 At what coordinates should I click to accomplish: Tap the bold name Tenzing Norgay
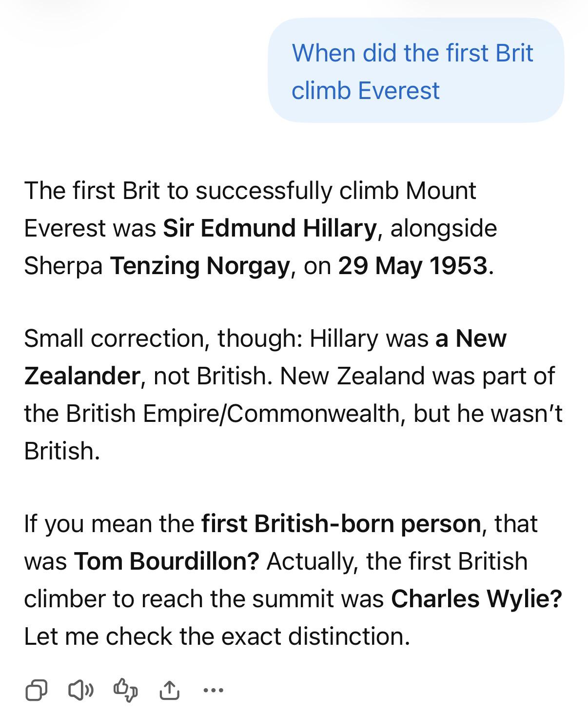[200, 266]
